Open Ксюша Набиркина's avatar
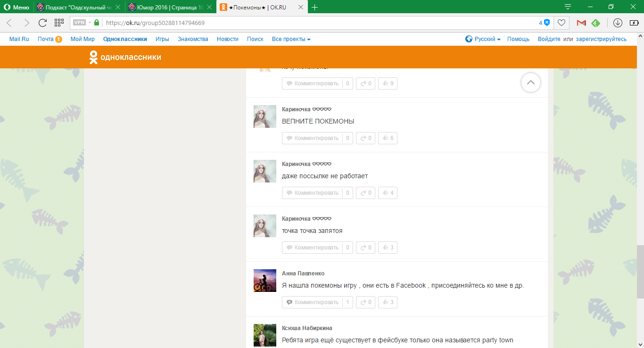 [265, 335]
